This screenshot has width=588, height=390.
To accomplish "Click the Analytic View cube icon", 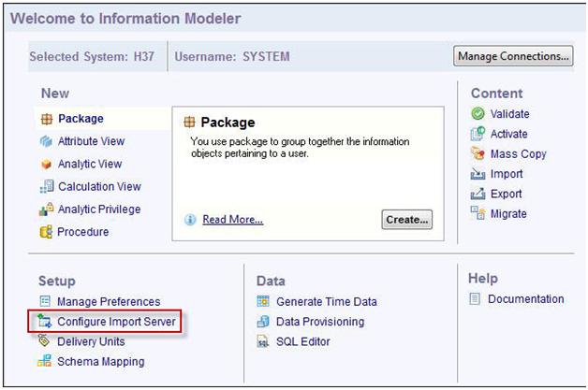I will (46, 164).
